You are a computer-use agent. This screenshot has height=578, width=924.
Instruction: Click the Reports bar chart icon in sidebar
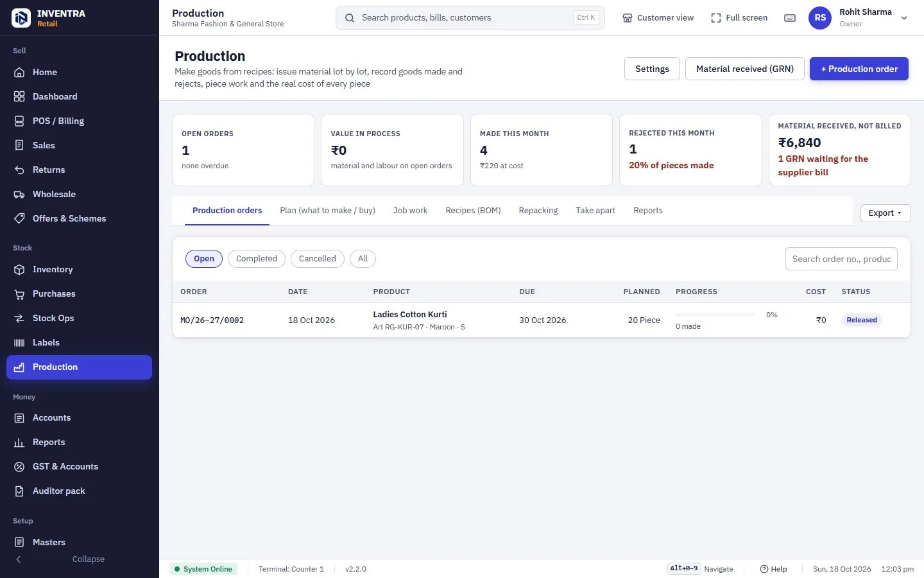pyautogui.click(x=19, y=442)
